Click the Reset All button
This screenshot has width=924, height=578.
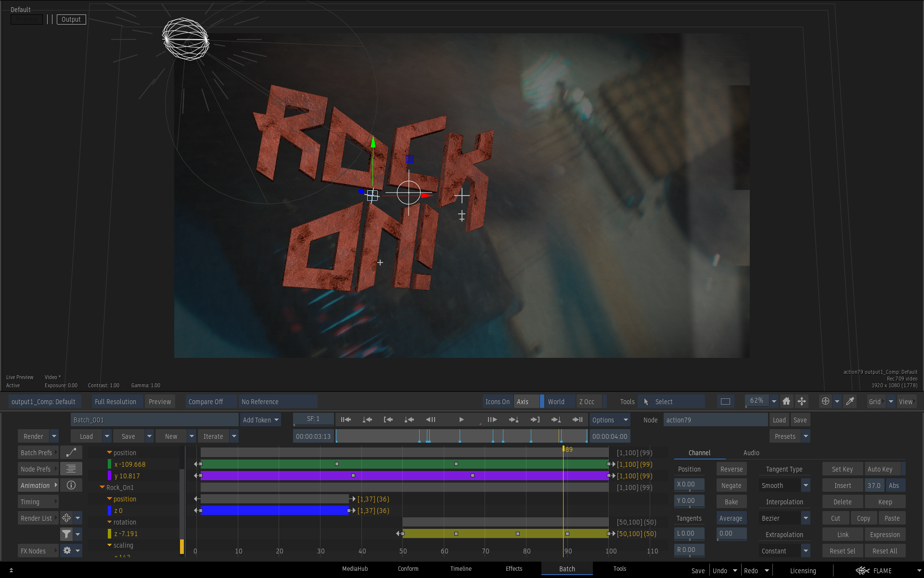coord(885,551)
